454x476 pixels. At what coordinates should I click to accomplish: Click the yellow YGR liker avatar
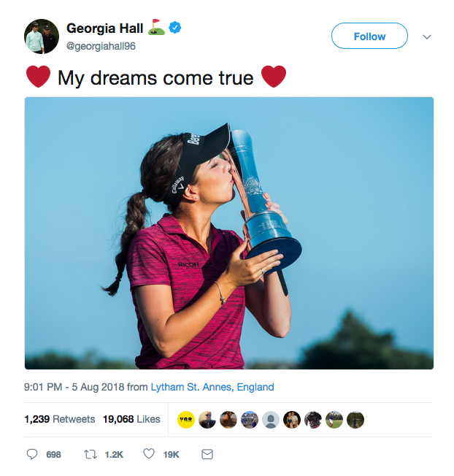[185, 420]
